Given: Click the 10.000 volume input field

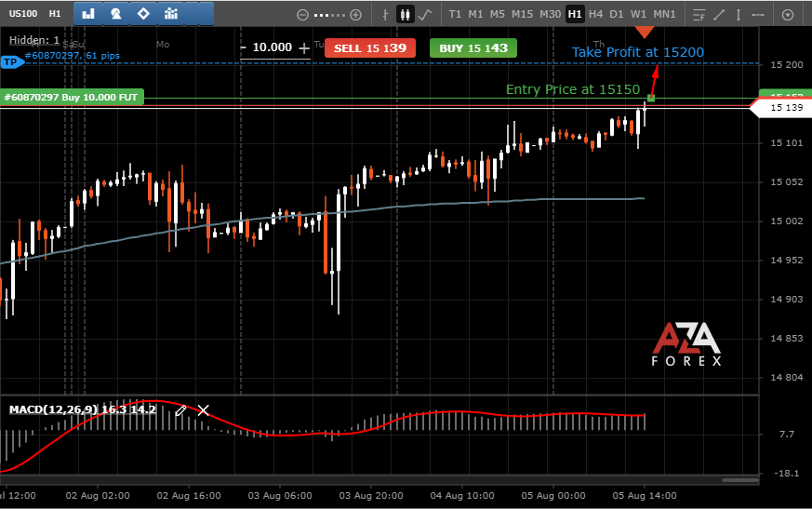Looking at the screenshot, I should tap(273, 47).
